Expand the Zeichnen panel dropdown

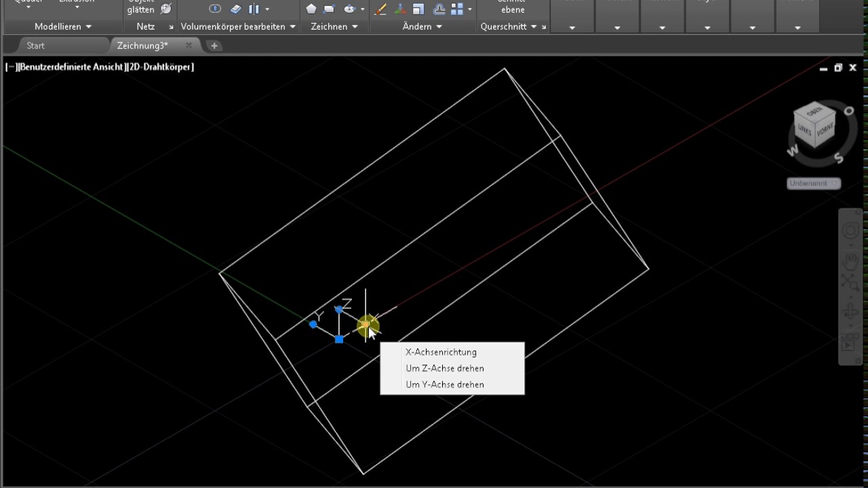pos(355,26)
